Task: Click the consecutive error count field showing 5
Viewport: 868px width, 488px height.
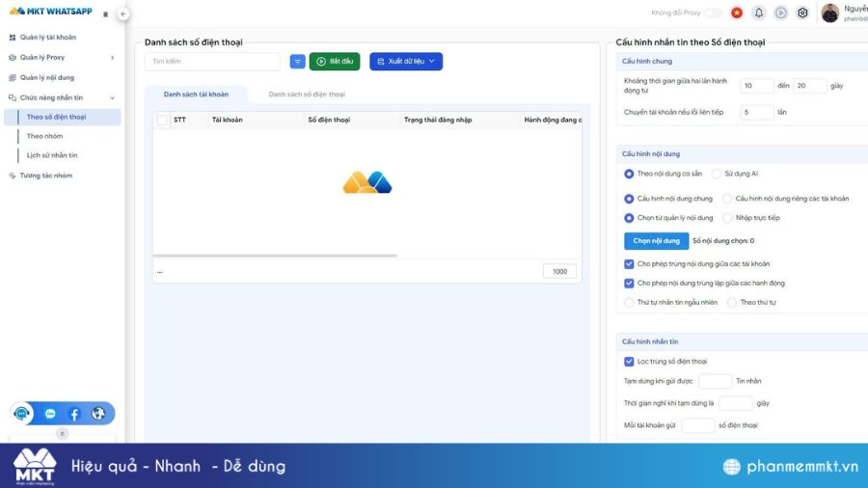Action: click(x=757, y=112)
